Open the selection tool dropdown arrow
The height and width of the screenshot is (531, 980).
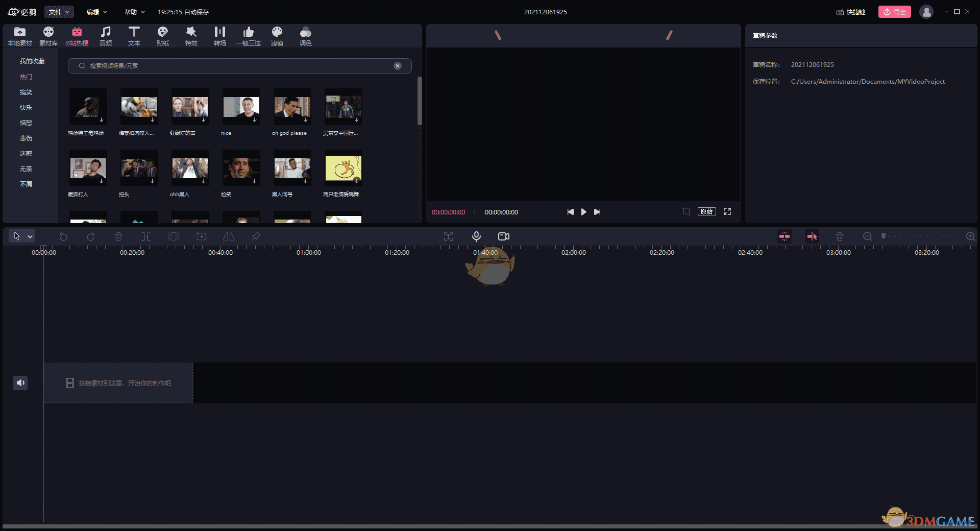click(29, 236)
